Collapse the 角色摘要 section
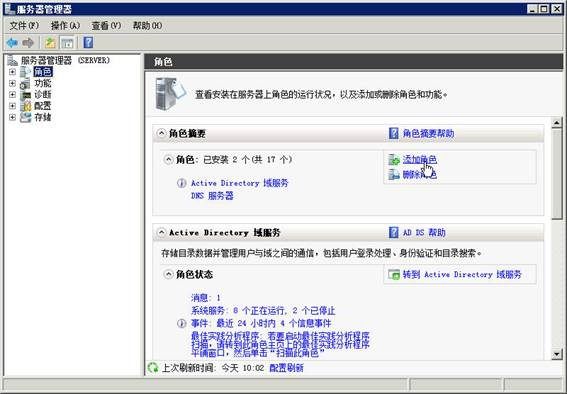This screenshot has width=567, height=394. click(x=162, y=133)
